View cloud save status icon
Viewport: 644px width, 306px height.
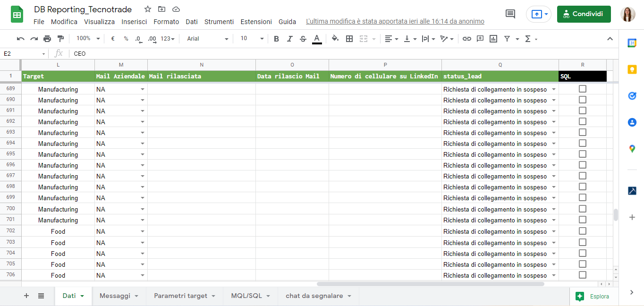click(176, 9)
